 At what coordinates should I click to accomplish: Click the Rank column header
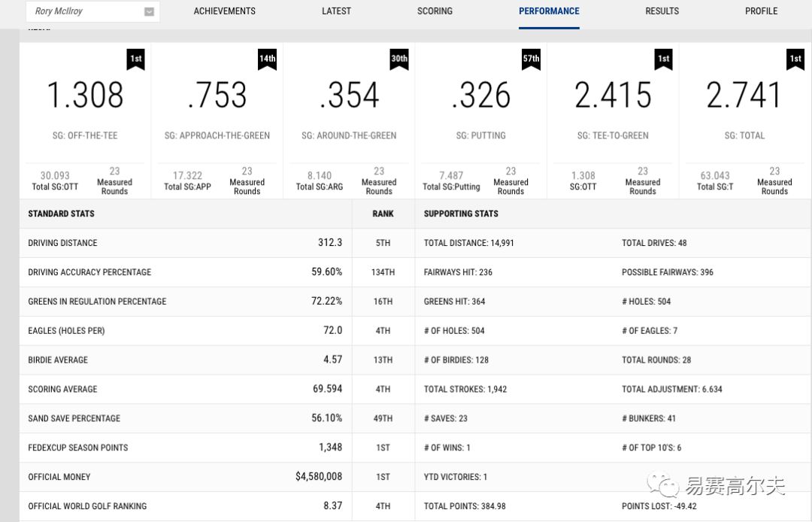383,214
